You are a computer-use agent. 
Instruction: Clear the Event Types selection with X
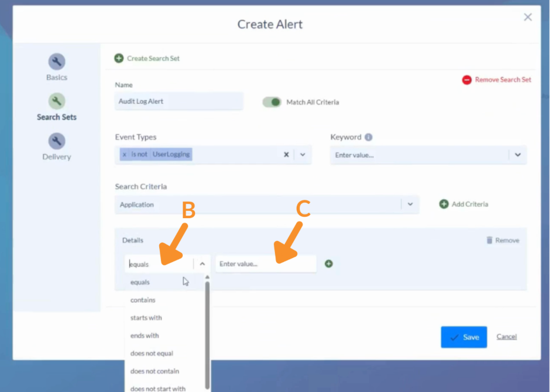(286, 155)
